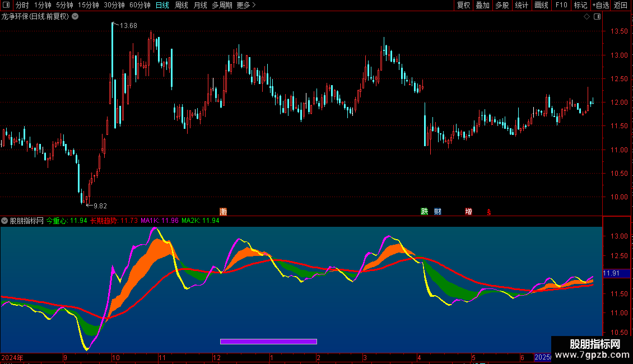Image resolution: width=633 pixels, height=364 pixels.
Task: Open the indicator menu circle beside 股朋指标网
Action: tap(4, 221)
